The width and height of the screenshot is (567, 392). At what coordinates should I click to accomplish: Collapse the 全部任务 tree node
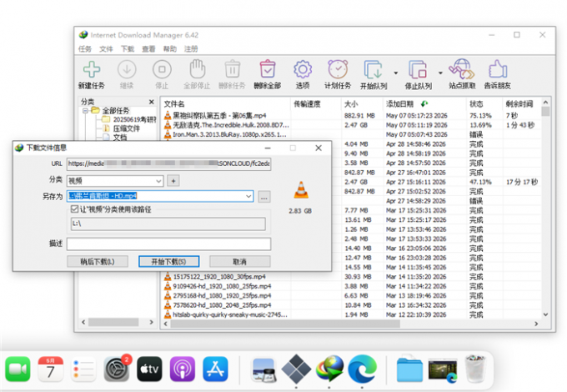tap(85, 111)
